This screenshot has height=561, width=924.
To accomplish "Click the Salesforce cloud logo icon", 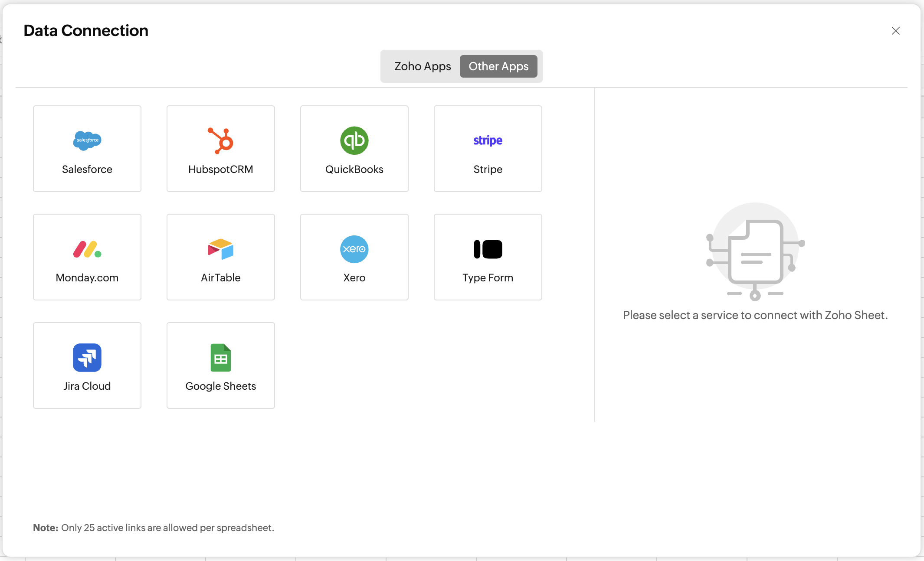I will point(87,140).
